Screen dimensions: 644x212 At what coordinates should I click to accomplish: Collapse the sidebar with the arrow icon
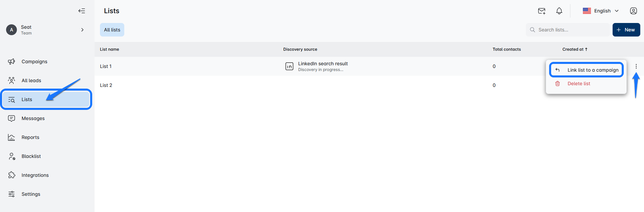click(82, 11)
